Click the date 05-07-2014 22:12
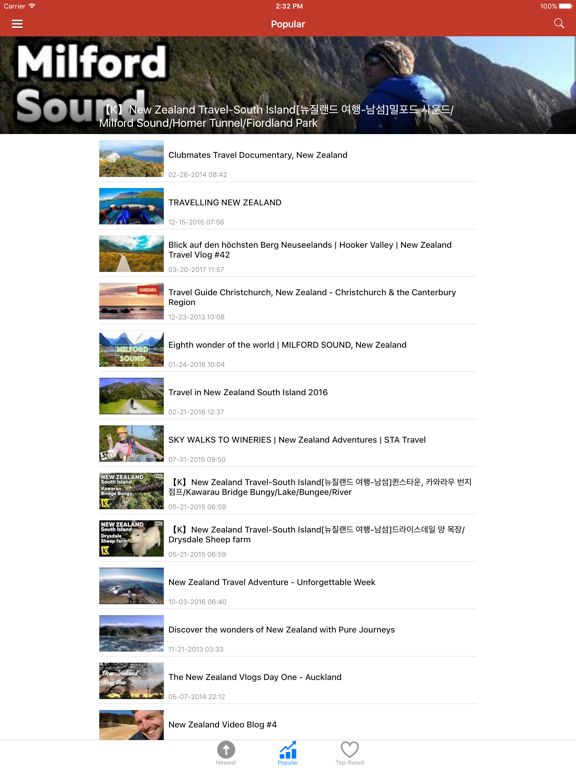576x768 pixels. [x=196, y=696]
